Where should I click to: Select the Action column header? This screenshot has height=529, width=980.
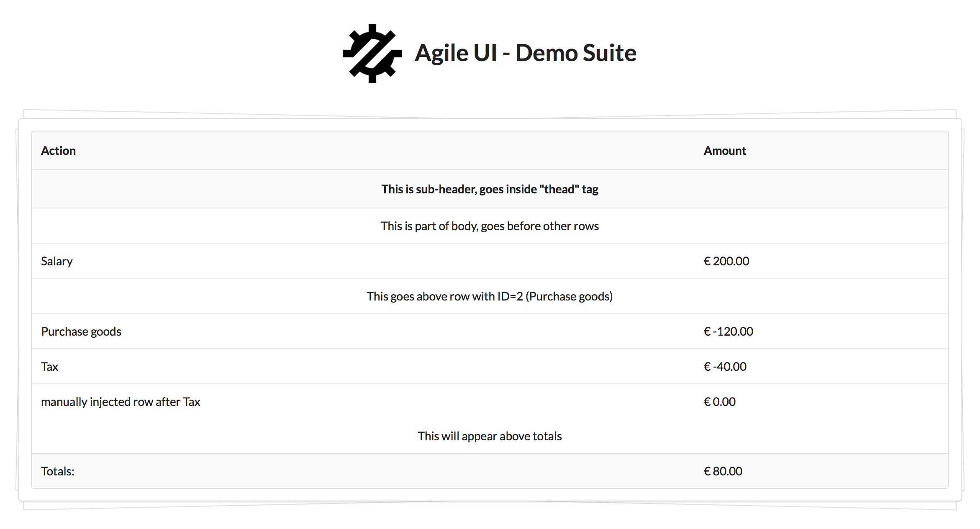coord(58,151)
